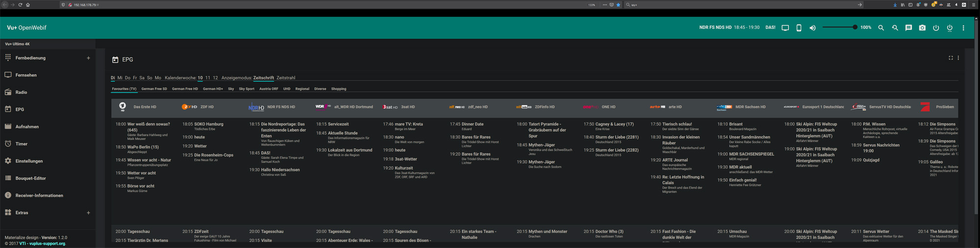The width and height of the screenshot is (980, 248).
Task: Expand Extras with plus icon
Action: coord(88,213)
